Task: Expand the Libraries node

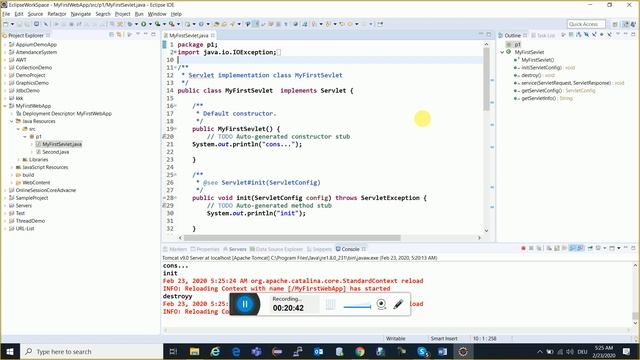Action: 18,160
